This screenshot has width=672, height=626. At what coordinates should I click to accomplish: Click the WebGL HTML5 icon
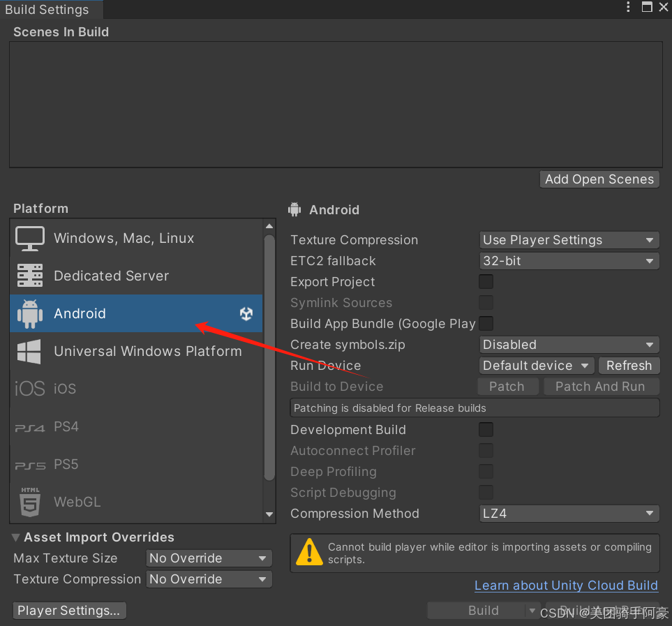click(30, 502)
